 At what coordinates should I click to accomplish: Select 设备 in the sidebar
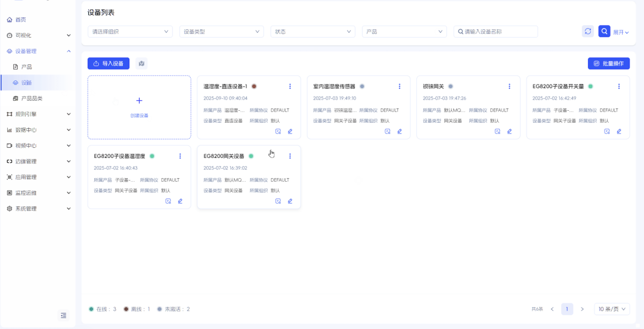coord(38,83)
